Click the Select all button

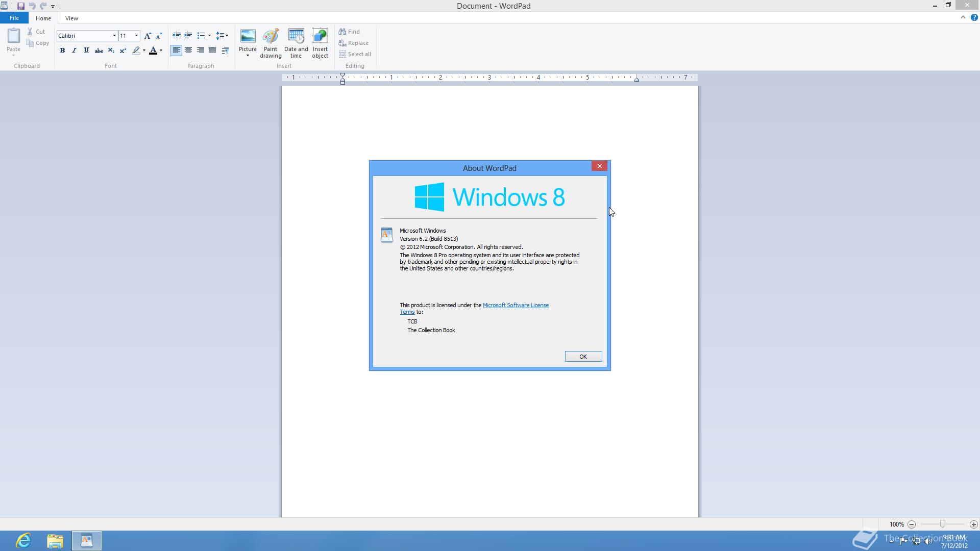(355, 54)
